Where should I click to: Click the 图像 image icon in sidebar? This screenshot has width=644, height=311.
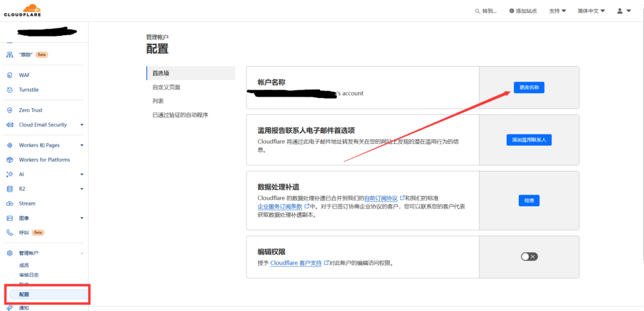10,218
